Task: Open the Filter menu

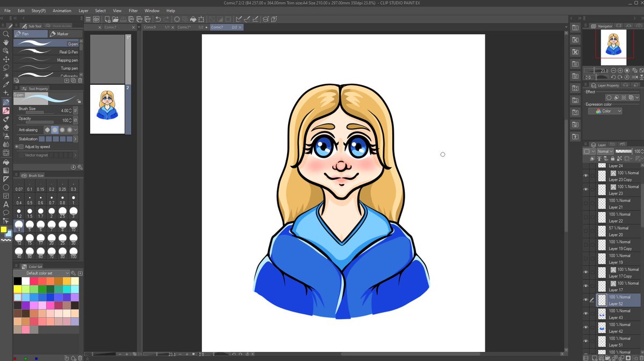Action: click(133, 10)
